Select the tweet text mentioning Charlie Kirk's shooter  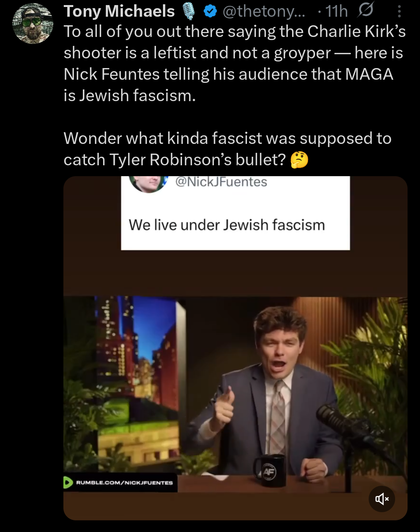[235, 63]
